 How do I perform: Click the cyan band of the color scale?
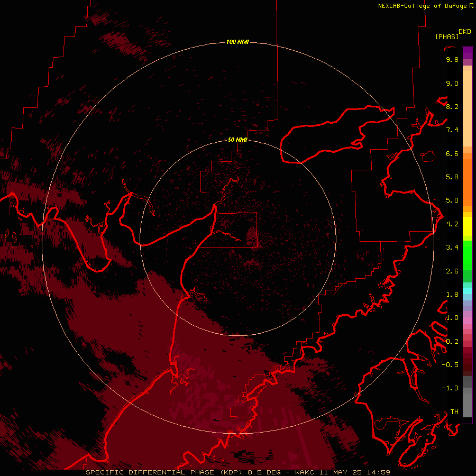click(467, 291)
